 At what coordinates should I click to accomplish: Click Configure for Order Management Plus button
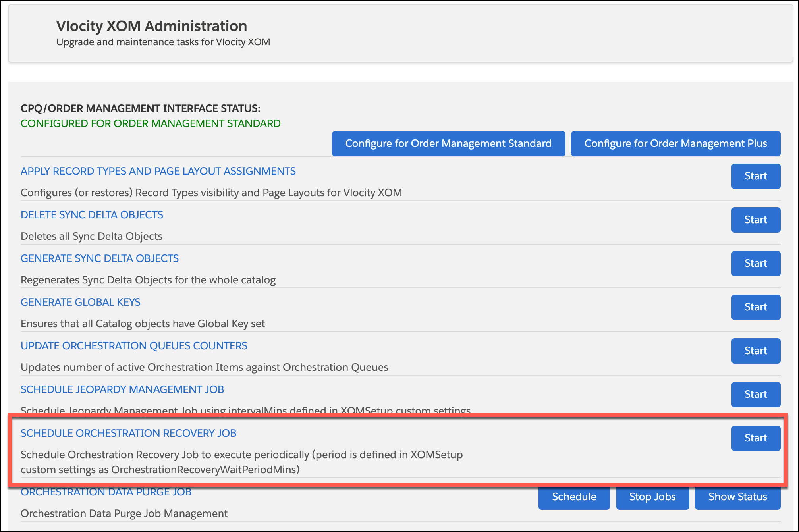click(x=675, y=144)
